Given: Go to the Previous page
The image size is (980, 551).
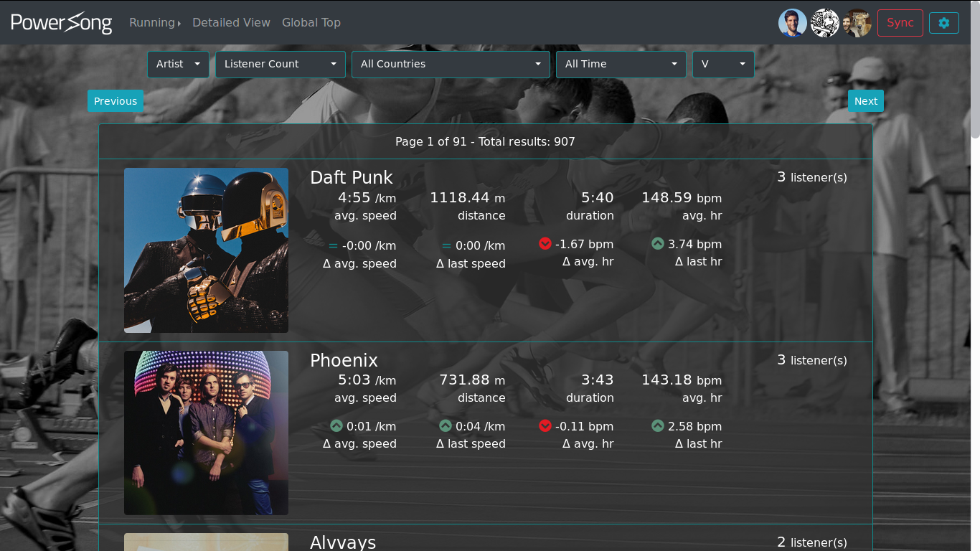Looking at the screenshot, I should pos(116,101).
